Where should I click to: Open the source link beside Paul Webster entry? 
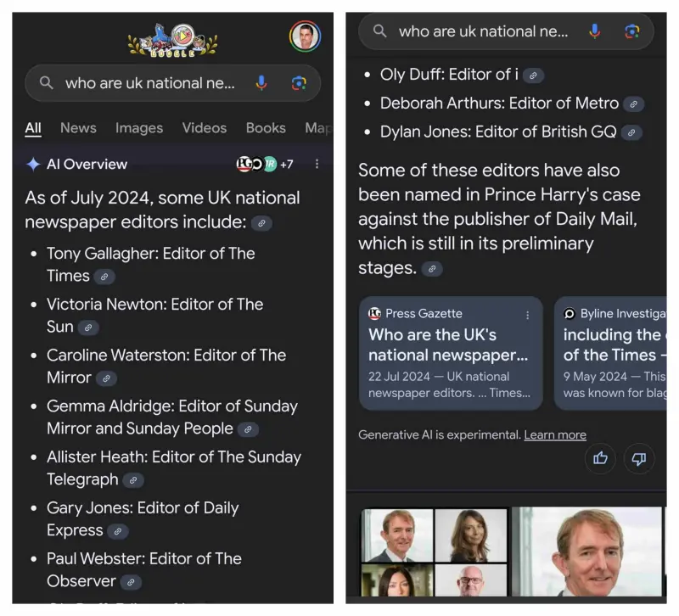click(x=131, y=582)
